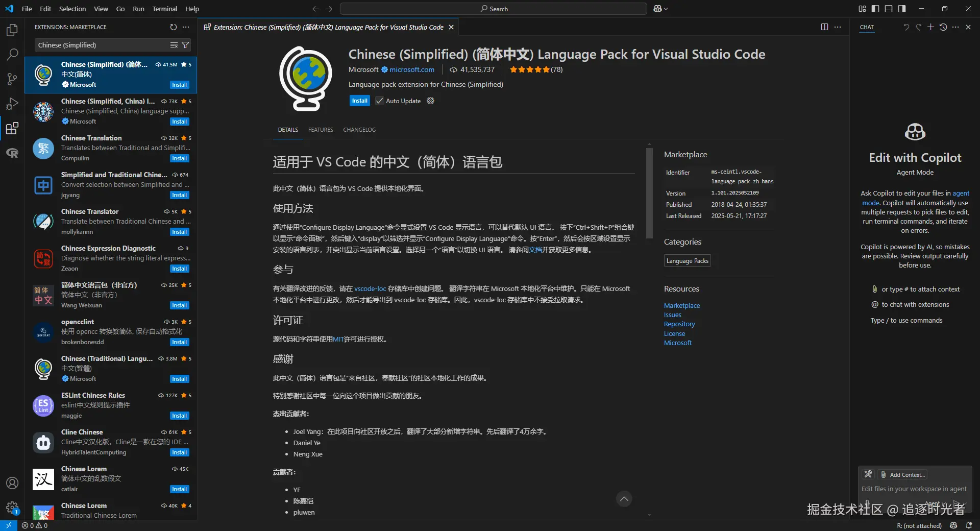Image resolution: width=980 pixels, height=531 pixels.
Task: Install Chinese (Simplified) pack from detail page
Action: [x=359, y=101]
